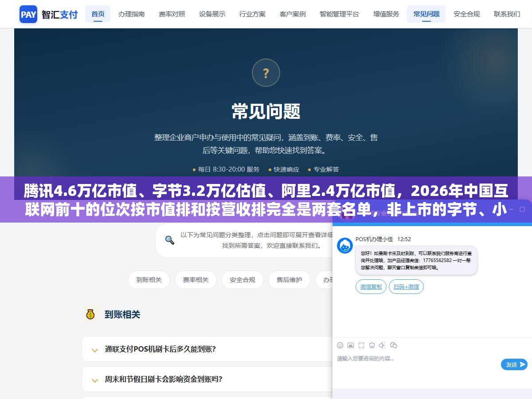
Task: Click 以下为常见问题分类整理 hint text
Action: coord(257,240)
